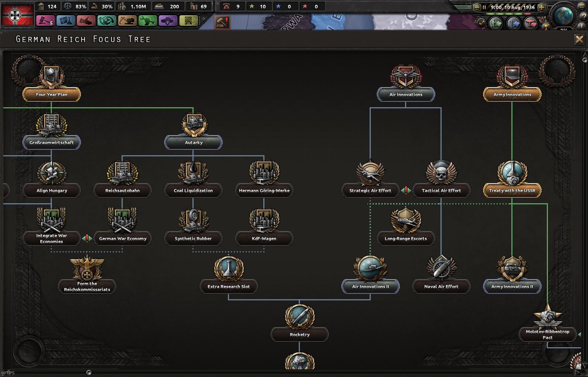Open the Research tab
Image resolution: width=588 pixels, height=377 pixels.
pyautogui.click(x=66, y=21)
